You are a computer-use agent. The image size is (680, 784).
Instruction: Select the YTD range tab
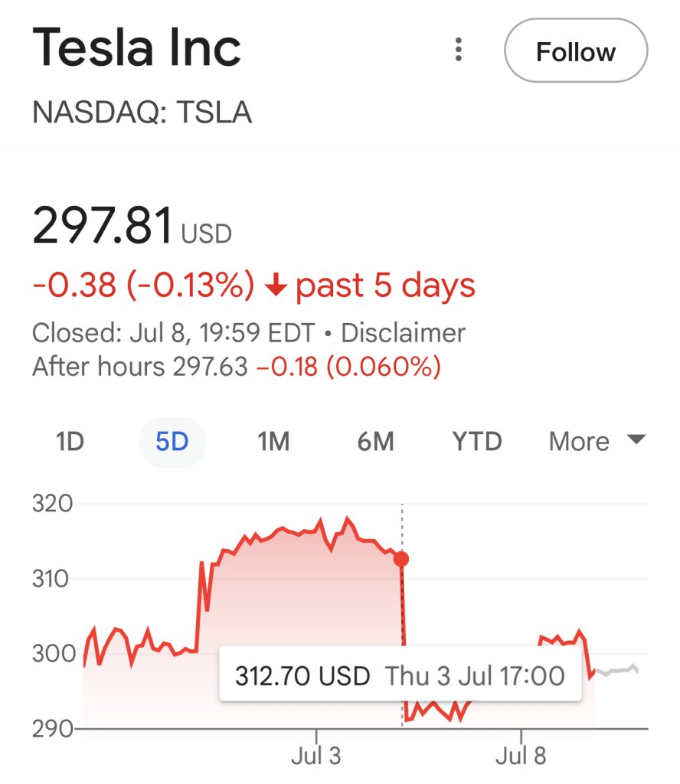(477, 442)
